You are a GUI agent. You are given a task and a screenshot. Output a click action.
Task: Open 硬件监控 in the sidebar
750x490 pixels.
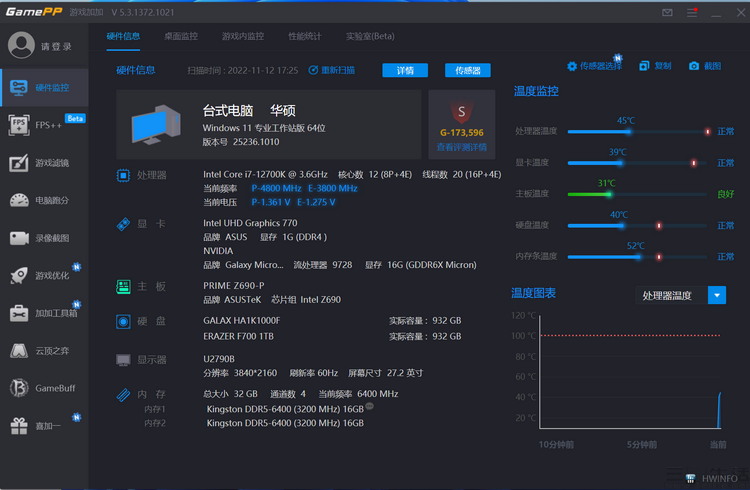click(x=44, y=88)
